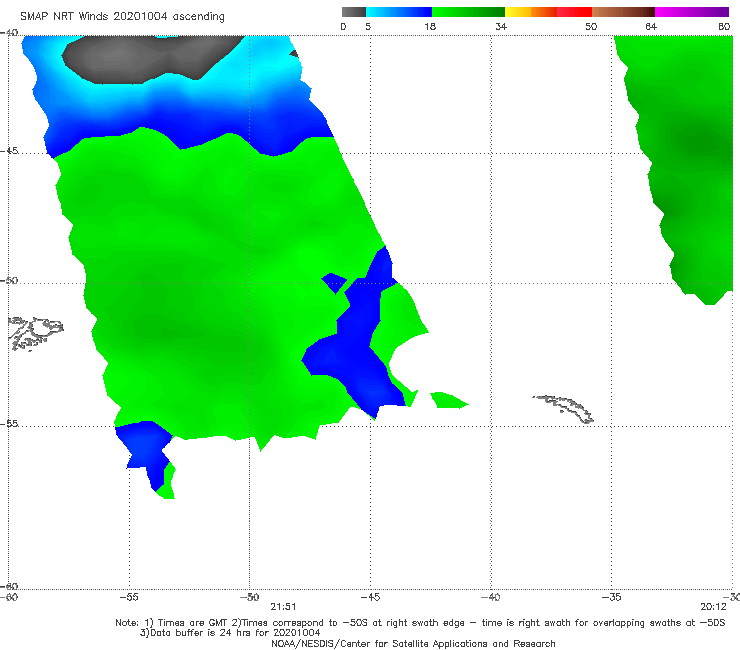Screen dimensions: 740x650
Task: Click the swath time '21:51'
Action: coord(283,607)
